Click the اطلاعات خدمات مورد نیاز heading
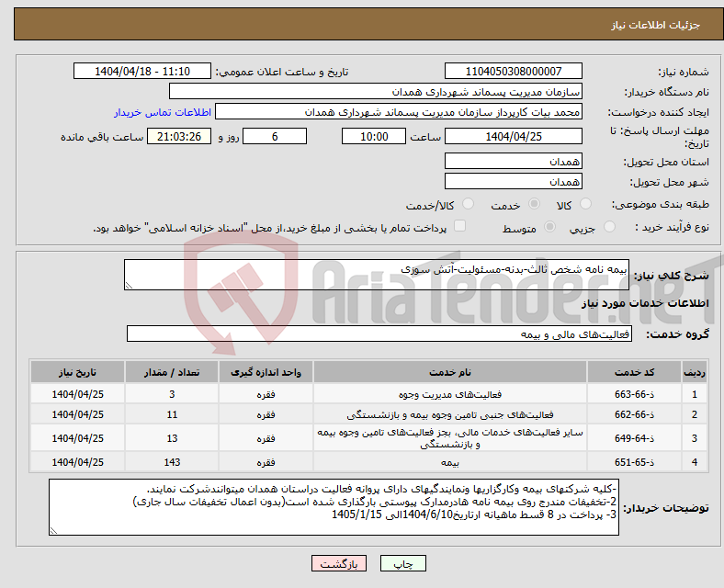 click(645, 303)
